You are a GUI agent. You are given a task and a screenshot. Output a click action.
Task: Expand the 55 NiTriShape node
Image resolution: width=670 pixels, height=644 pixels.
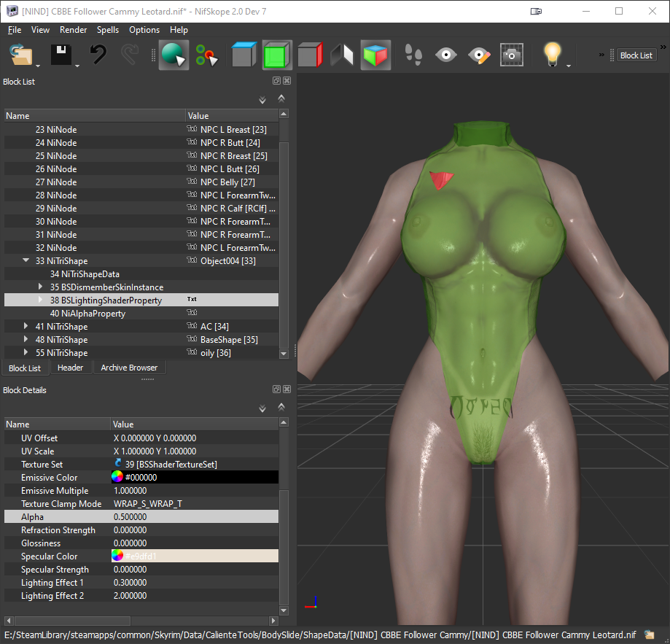(x=26, y=352)
